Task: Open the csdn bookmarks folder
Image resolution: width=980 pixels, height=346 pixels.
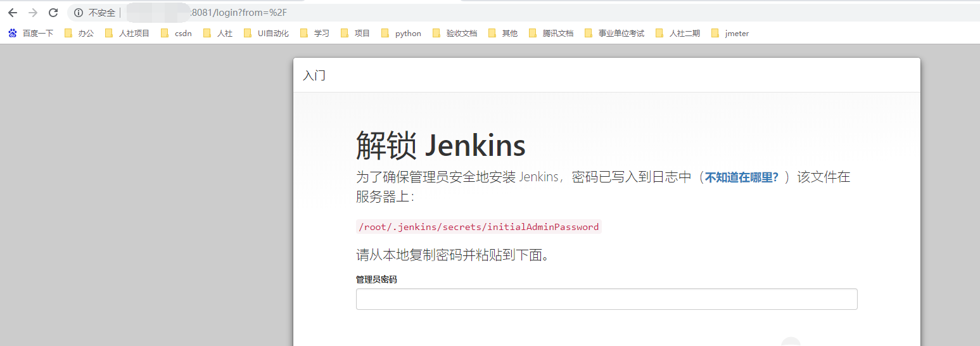Action: (176, 34)
